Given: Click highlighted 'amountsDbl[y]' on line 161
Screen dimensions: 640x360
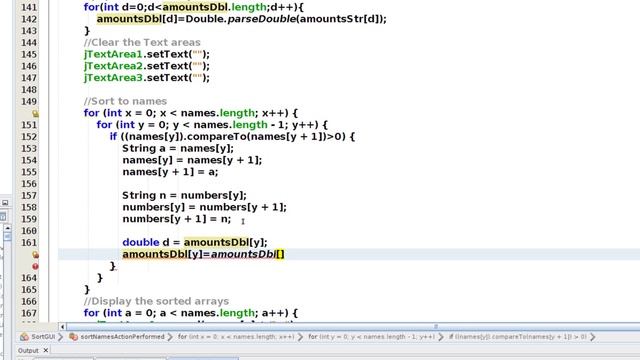Looking at the screenshot, I should click(224, 242).
